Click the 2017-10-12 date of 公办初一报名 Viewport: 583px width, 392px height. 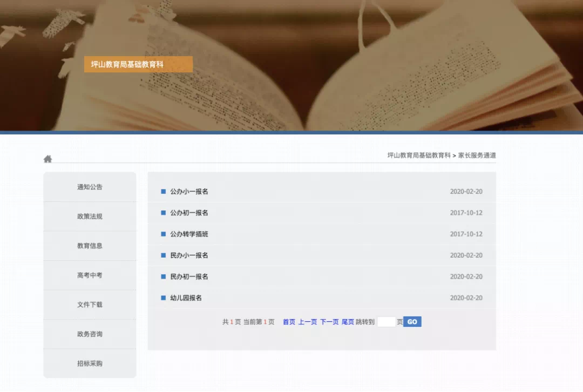point(466,212)
